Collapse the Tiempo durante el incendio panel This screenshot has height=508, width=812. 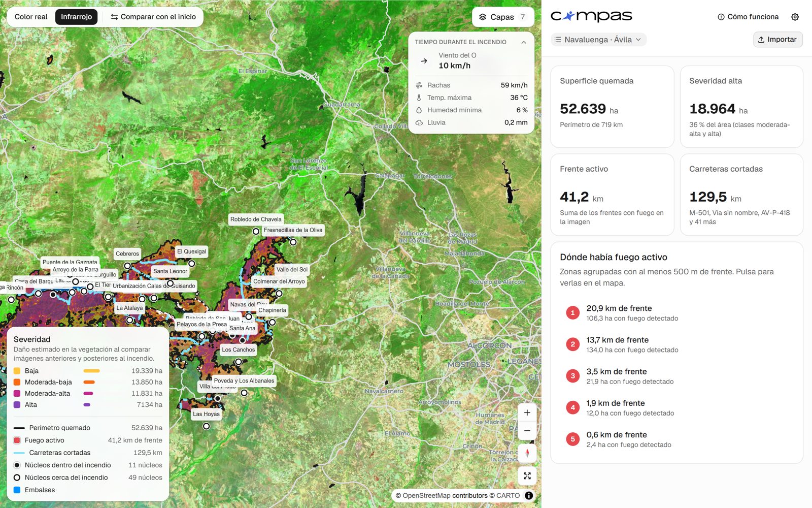click(524, 42)
